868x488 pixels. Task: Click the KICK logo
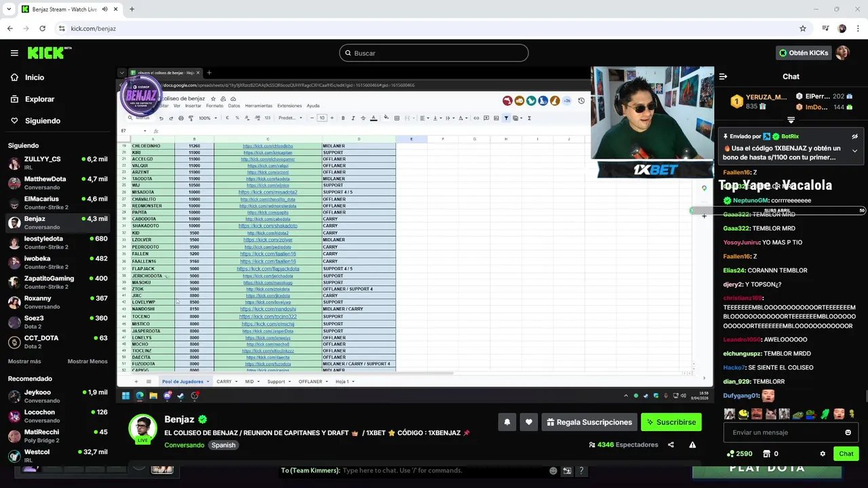(50, 53)
